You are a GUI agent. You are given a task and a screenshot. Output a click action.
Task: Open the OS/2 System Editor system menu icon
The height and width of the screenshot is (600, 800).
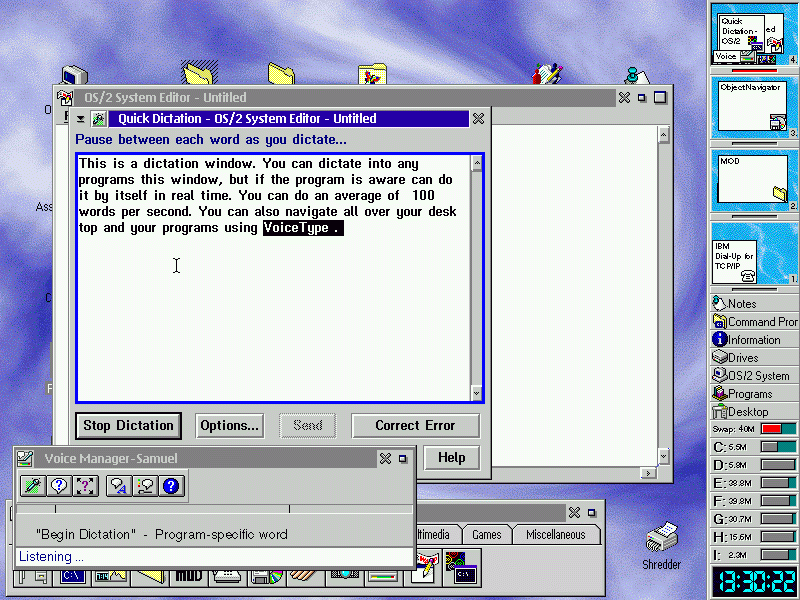[x=65, y=97]
